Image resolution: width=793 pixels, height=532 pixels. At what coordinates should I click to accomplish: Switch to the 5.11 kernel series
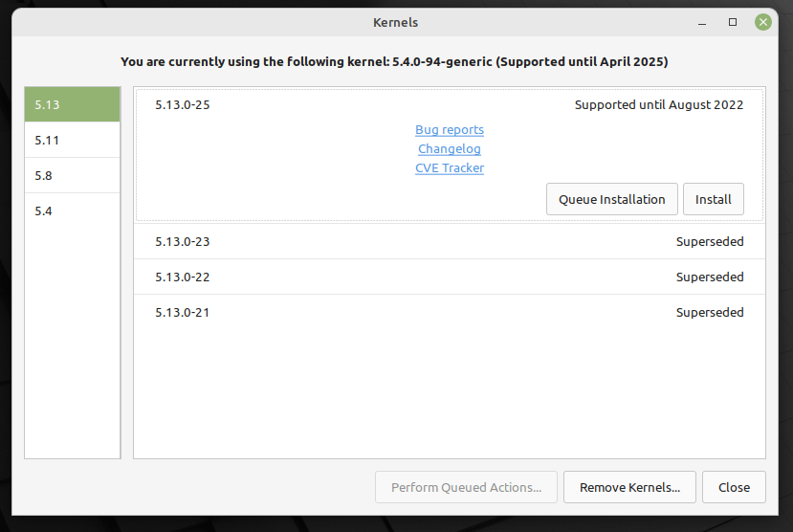coord(72,140)
